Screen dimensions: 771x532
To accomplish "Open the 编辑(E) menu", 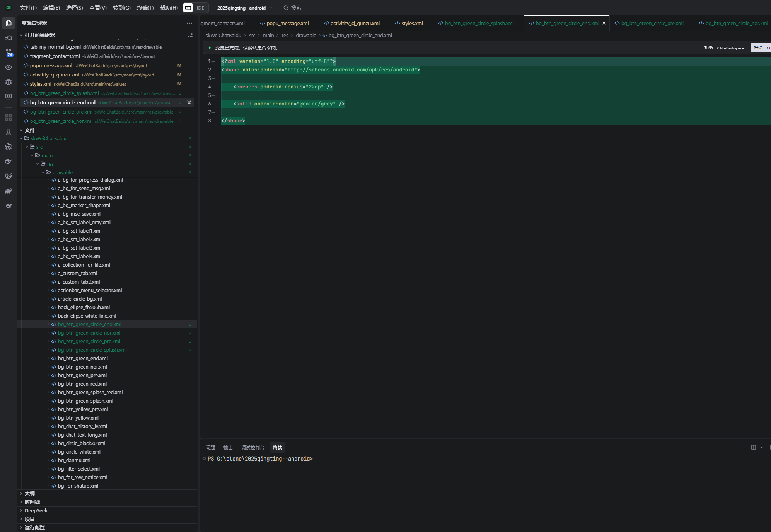I will coord(51,8).
